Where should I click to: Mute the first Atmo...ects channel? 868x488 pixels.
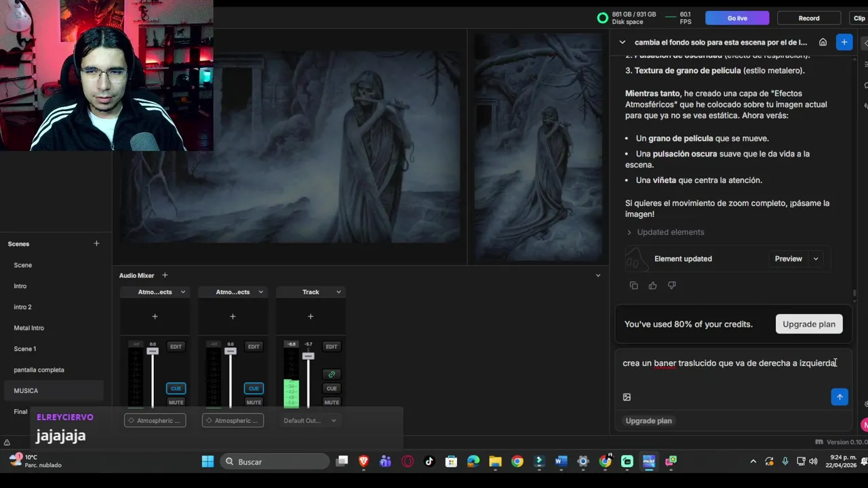pyautogui.click(x=176, y=403)
